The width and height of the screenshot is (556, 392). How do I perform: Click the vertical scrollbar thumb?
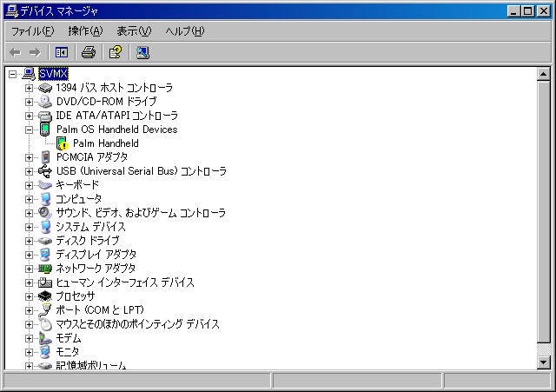543,212
